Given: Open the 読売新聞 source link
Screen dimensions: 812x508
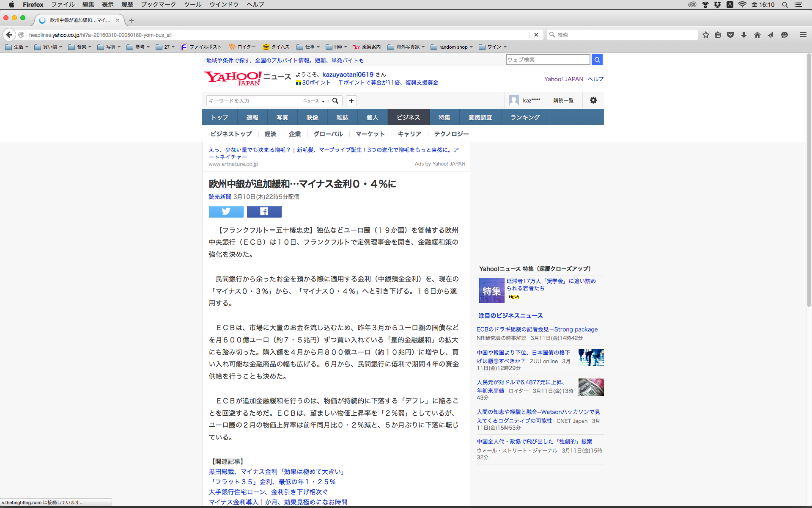Looking at the screenshot, I should tap(219, 197).
